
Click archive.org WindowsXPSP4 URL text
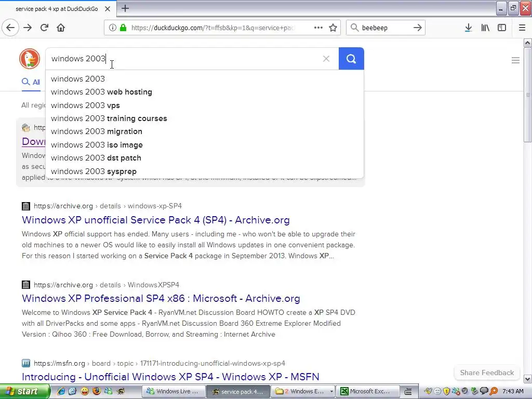[107, 285]
